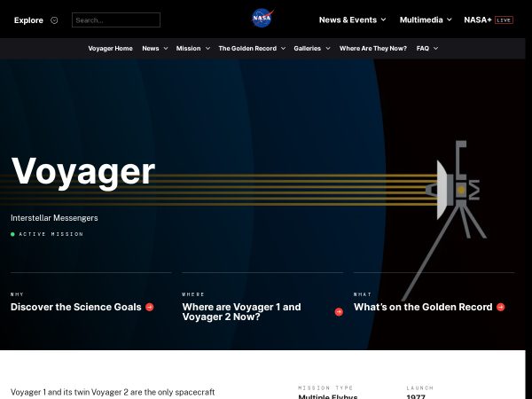The height and width of the screenshot is (399, 532).
Task: Open Voyager Home in sub navigation
Action: (x=110, y=49)
